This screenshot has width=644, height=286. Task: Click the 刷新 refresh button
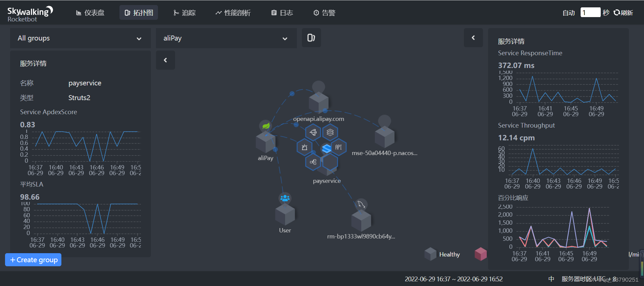[623, 13]
